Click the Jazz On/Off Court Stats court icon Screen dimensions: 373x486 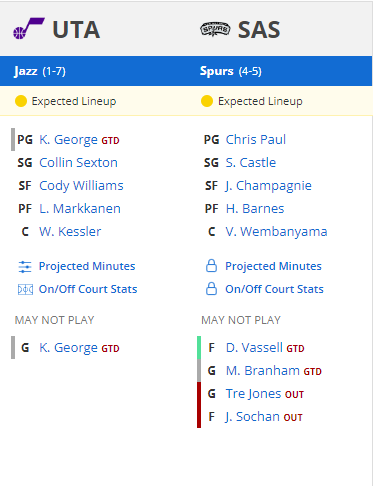click(x=25, y=289)
